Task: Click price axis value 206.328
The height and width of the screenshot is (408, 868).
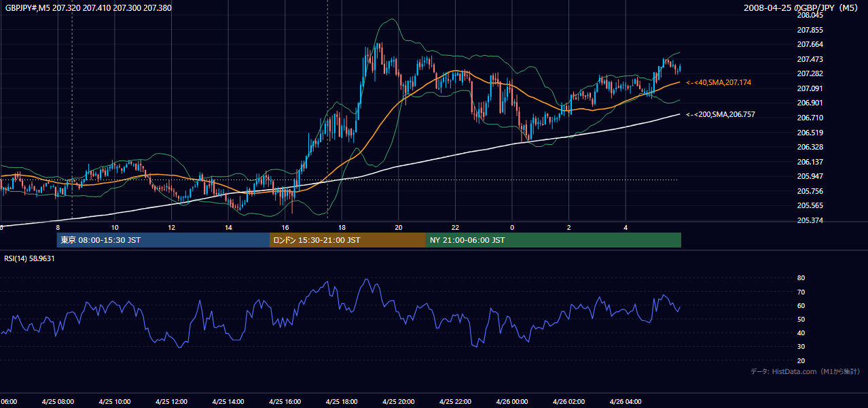Action: click(x=810, y=147)
